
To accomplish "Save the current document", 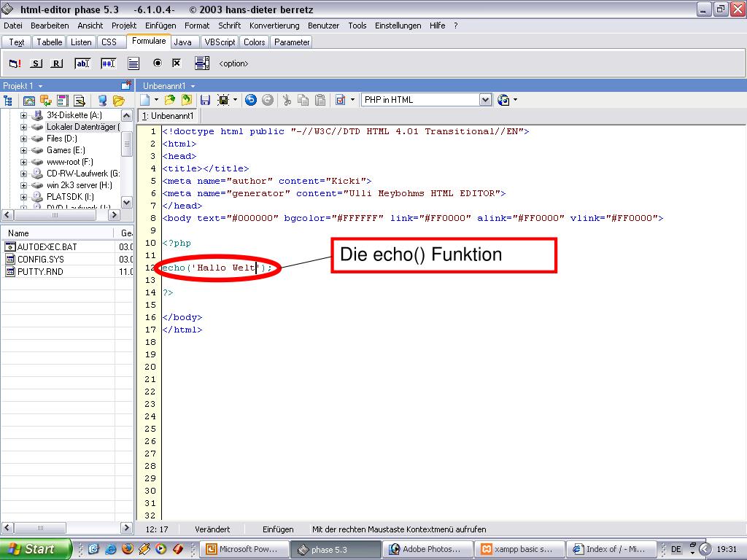I will click(205, 99).
